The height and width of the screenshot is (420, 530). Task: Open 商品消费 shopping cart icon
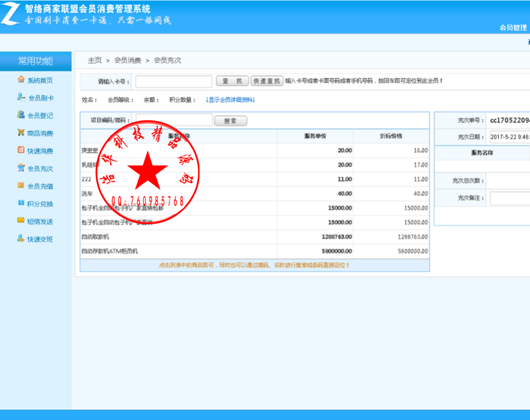pyautogui.click(x=21, y=132)
